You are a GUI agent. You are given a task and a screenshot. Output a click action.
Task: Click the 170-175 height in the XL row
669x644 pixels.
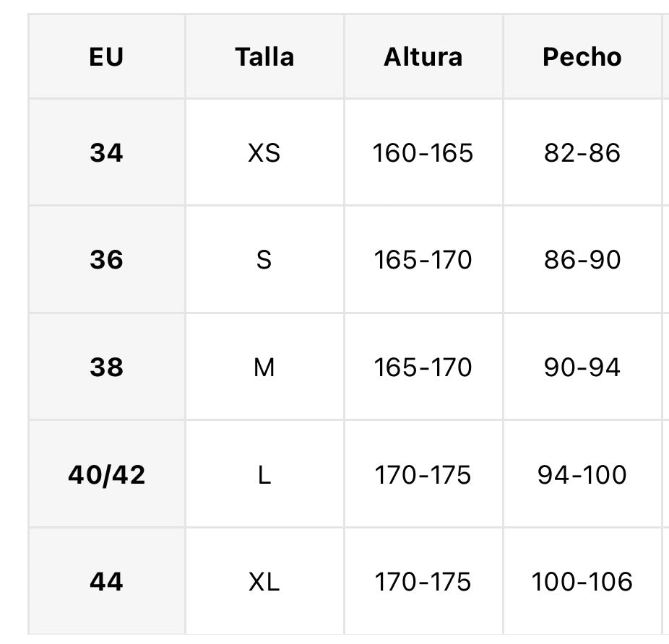coord(423,581)
